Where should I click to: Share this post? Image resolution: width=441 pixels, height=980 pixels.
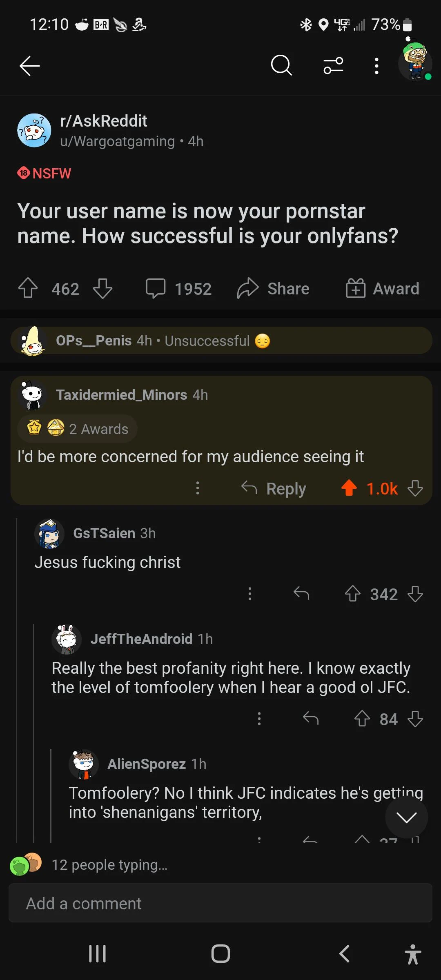273,288
